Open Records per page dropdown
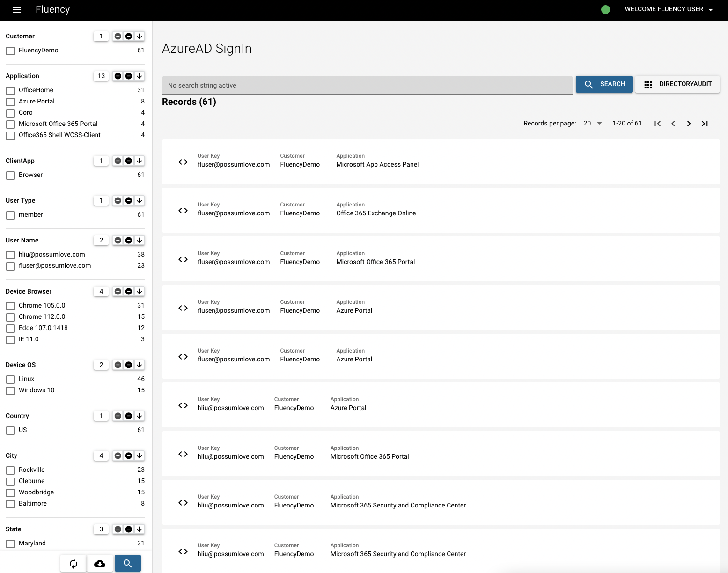The height and width of the screenshot is (573, 728). tap(593, 124)
